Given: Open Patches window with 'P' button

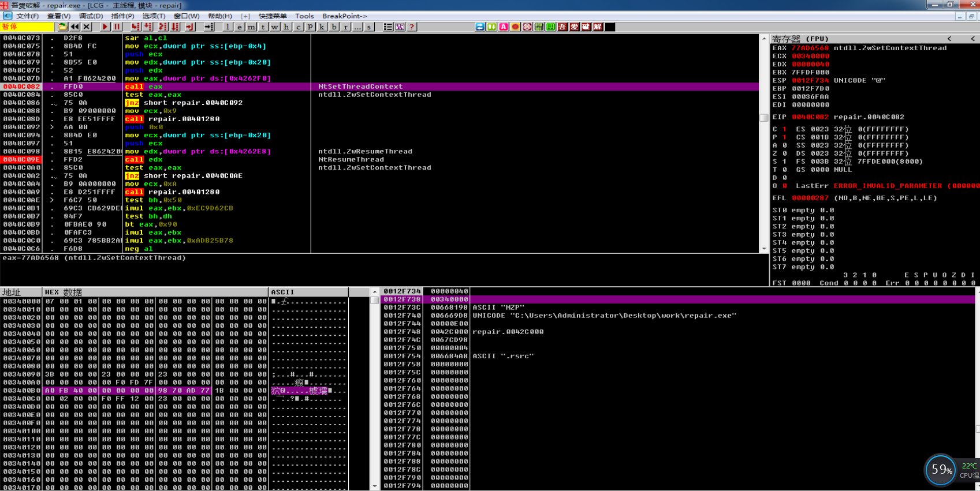Looking at the screenshot, I should click(310, 27).
